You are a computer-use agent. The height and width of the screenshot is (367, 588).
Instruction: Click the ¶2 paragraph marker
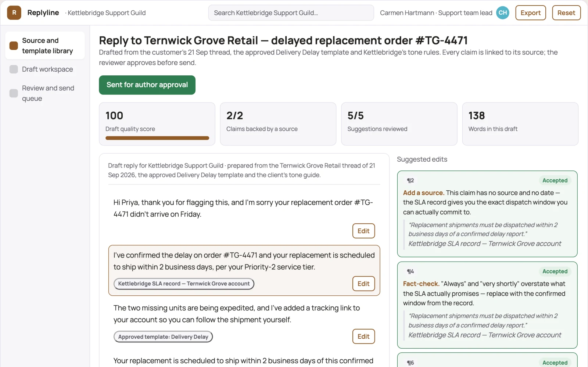click(410, 180)
